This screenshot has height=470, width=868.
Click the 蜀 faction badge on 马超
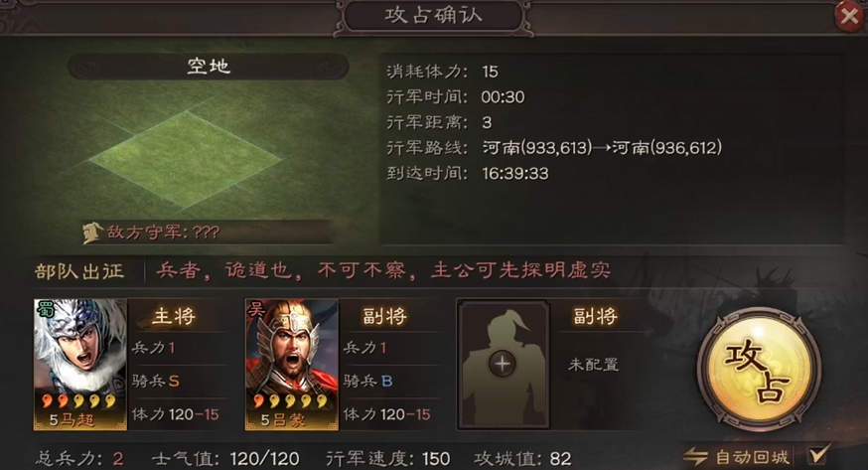45,309
